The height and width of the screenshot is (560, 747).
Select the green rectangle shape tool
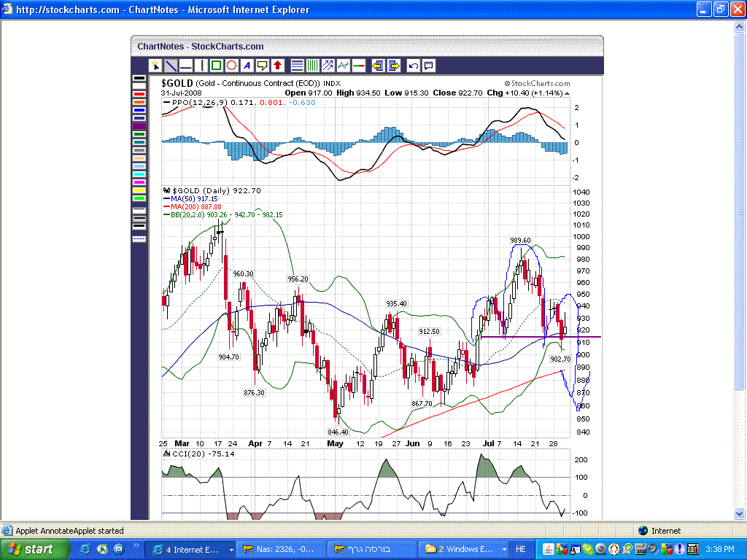click(216, 66)
